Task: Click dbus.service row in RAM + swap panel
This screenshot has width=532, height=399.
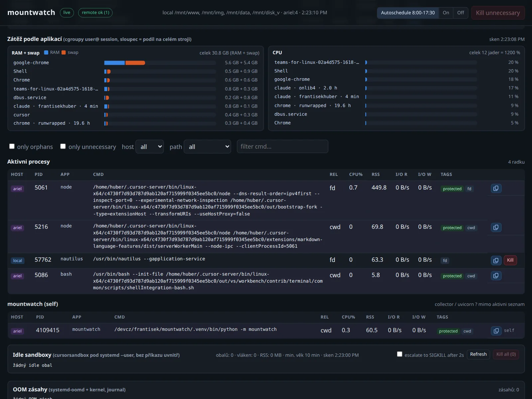Action: pos(135,97)
